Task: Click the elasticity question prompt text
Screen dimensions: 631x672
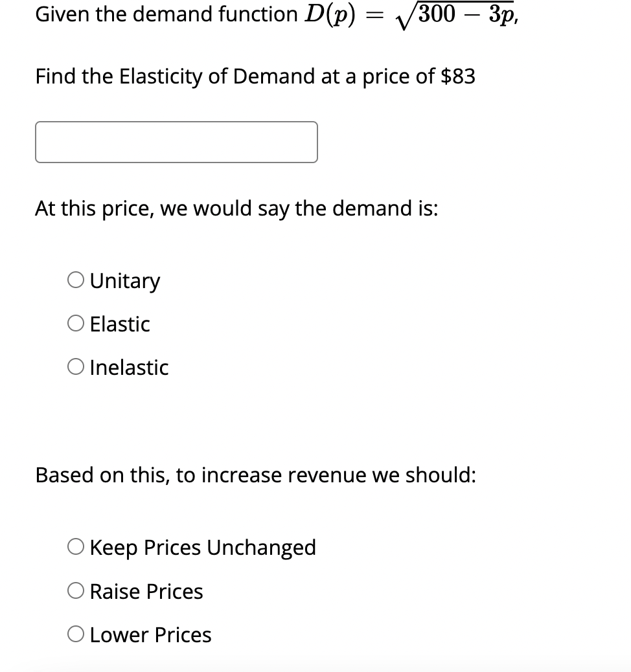Action: coord(255,76)
